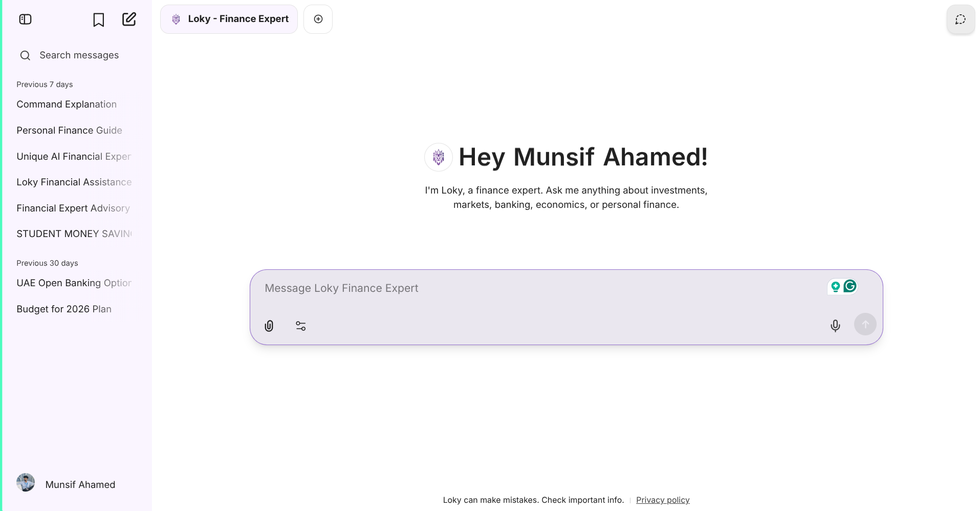The height and width of the screenshot is (511, 980).
Task: Open the extension icon in the top-right corner
Action: point(961,19)
